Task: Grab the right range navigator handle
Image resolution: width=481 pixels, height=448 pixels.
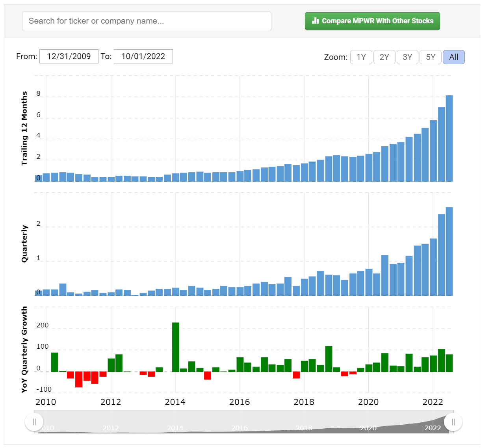Action: point(453,422)
